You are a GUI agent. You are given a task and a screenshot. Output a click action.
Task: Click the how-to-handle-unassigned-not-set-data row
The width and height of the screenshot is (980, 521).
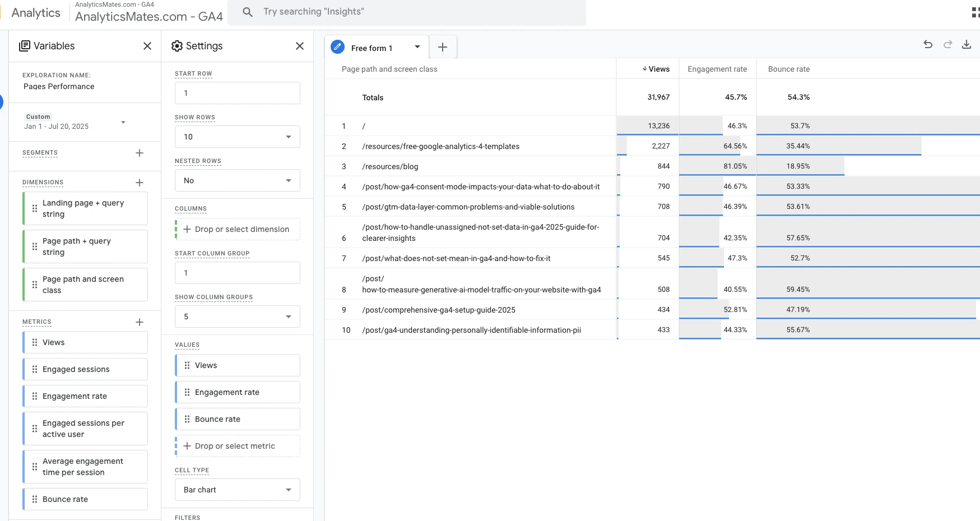pyautogui.click(x=481, y=232)
